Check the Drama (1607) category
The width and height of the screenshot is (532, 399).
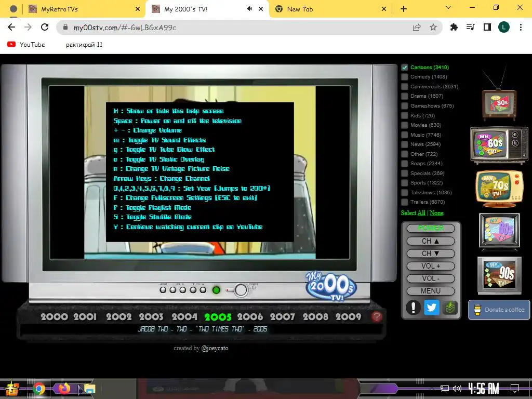[404, 96]
